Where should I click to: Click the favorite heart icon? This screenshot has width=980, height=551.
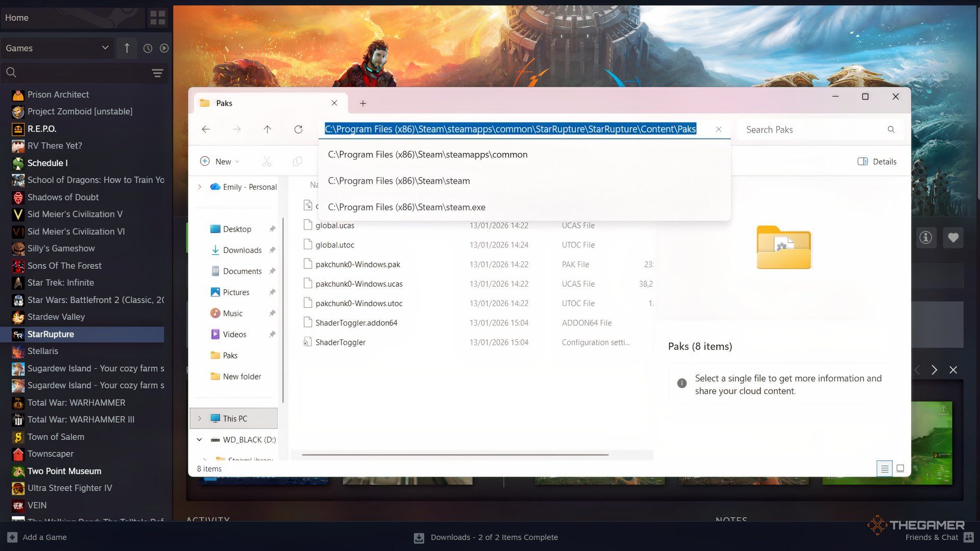pos(953,238)
